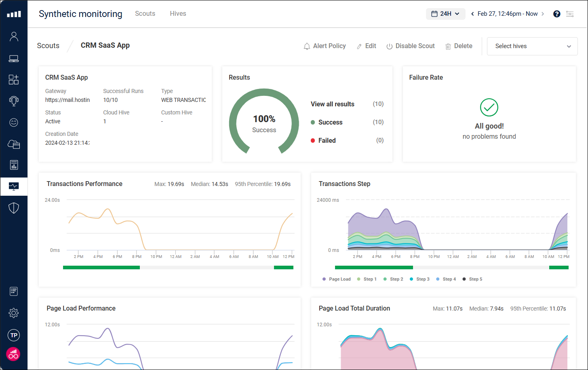The width and height of the screenshot is (588, 370).
Task: Go back to Scouts breadcrumb
Action: pyautogui.click(x=48, y=46)
